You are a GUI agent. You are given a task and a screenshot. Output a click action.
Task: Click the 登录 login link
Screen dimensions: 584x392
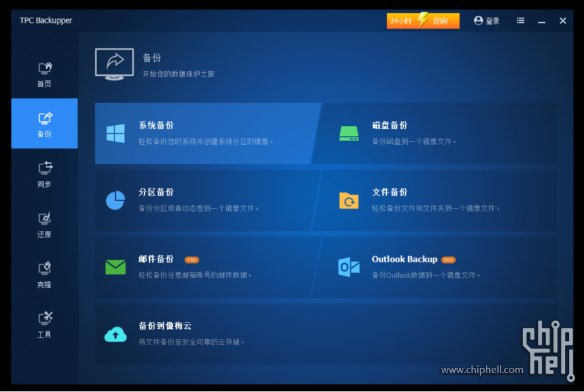click(x=492, y=21)
